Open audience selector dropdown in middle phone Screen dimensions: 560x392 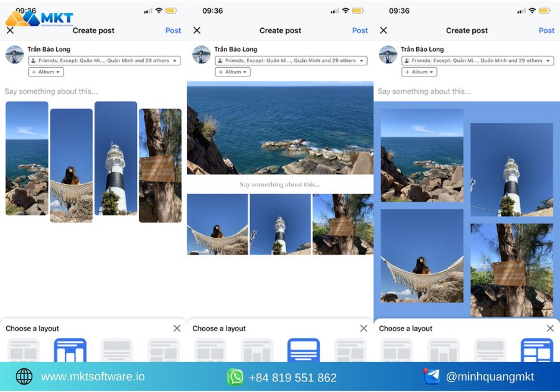pos(291,61)
